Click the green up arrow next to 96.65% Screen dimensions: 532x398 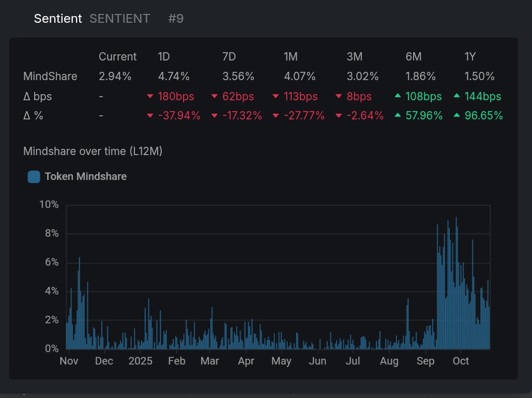point(458,115)
